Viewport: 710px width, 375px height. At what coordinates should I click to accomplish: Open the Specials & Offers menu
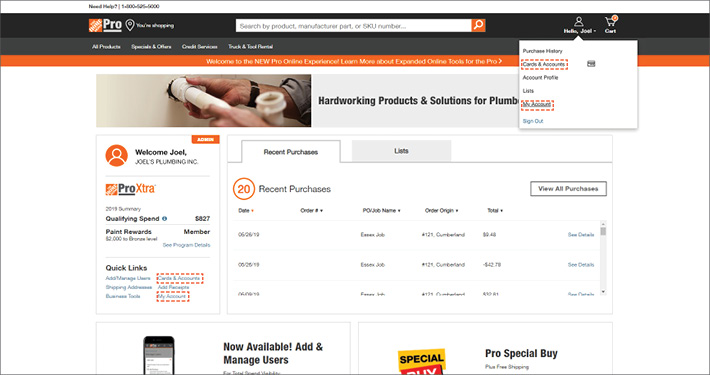[x=151, y=47]
